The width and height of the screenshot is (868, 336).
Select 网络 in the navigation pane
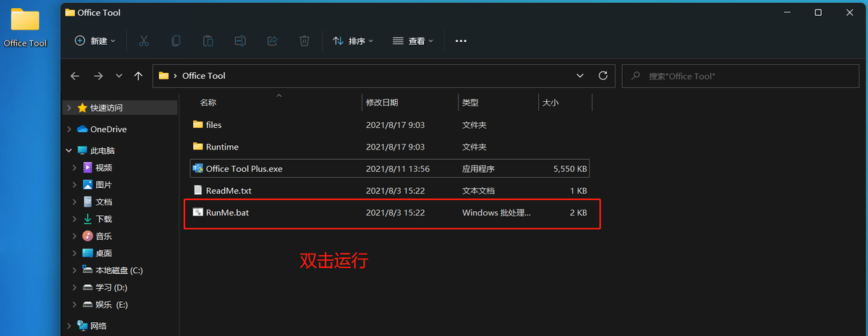tap(98, 326)
